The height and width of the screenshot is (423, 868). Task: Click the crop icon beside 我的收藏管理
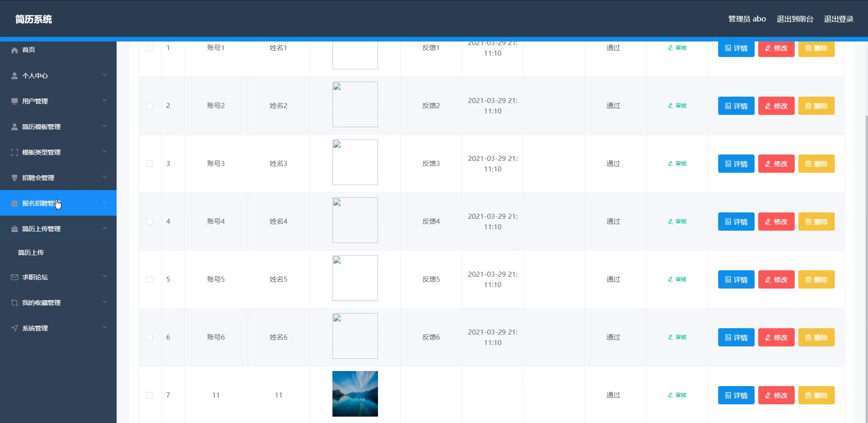point(15,303)
